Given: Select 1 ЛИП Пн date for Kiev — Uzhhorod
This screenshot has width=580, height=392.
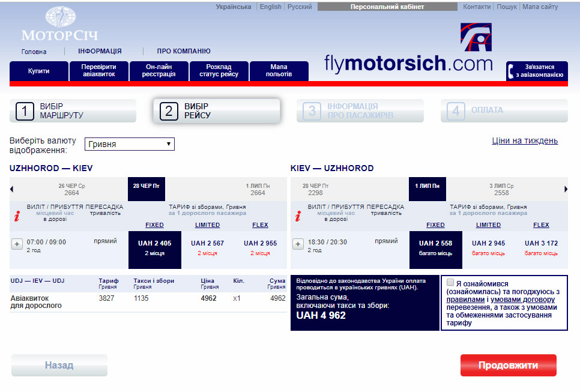Looking at the screenshot, I should [x=427, y=189].
